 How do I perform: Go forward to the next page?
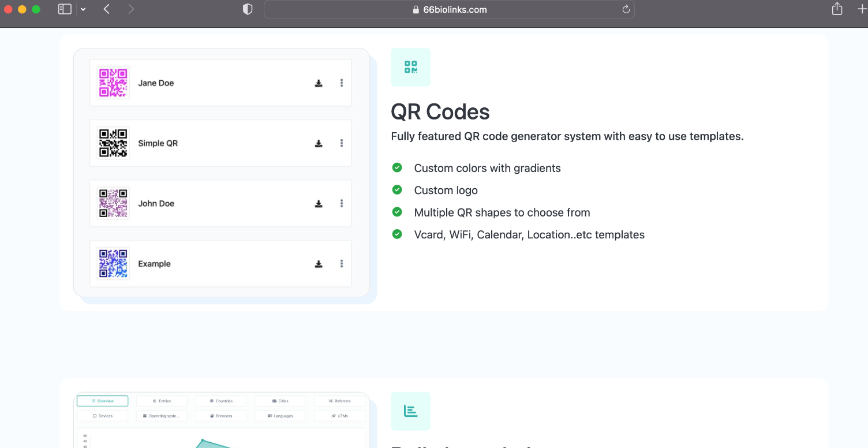tap(131, 9)
